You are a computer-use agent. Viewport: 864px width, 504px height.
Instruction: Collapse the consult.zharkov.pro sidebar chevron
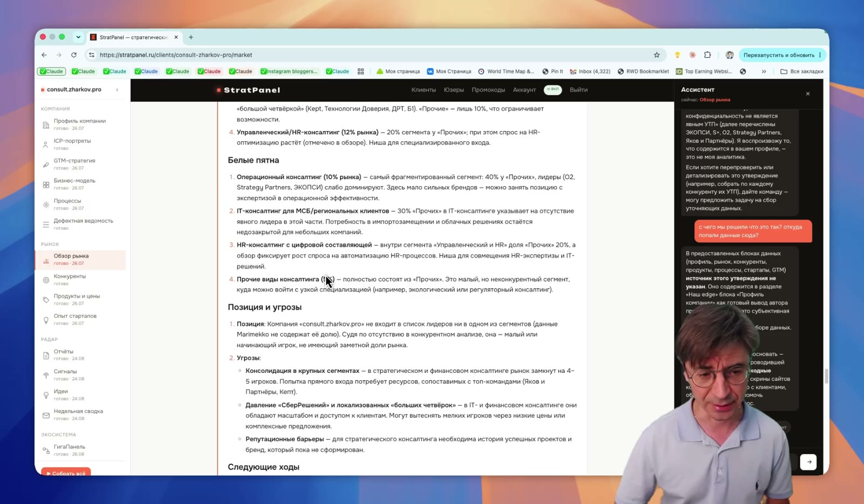[117, 90]
